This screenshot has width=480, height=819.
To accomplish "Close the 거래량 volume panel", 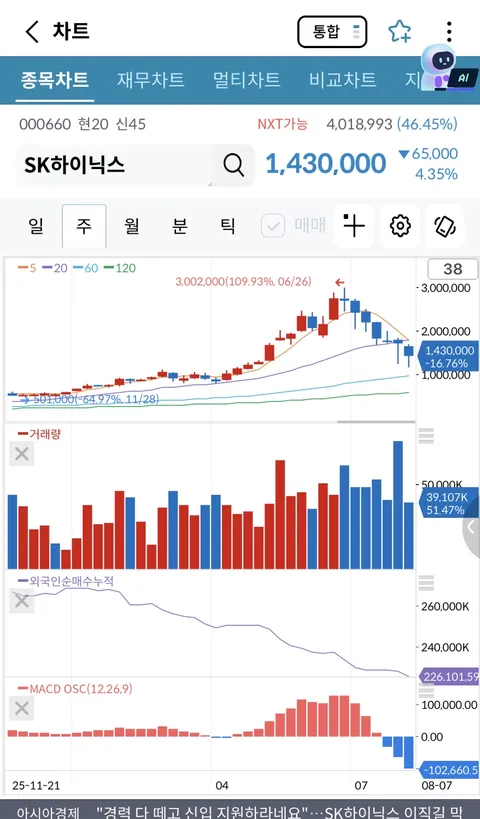I will click(x=22, y=454).
